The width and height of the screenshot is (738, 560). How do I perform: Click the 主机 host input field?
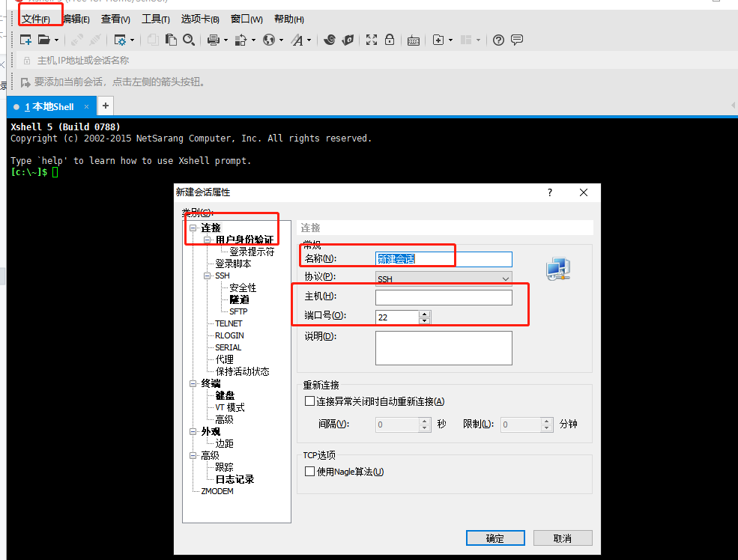click(x=444, y=298)
